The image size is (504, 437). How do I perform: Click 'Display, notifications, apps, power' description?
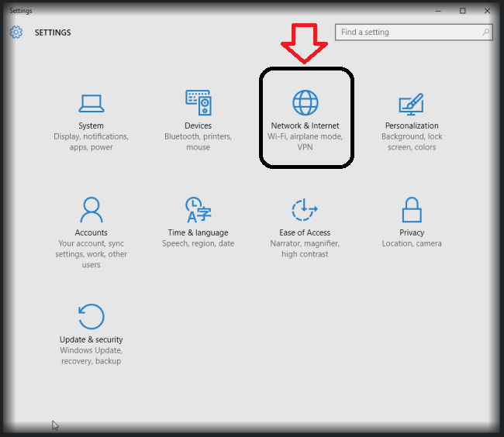pyautogui.click(x=91, y=142)
